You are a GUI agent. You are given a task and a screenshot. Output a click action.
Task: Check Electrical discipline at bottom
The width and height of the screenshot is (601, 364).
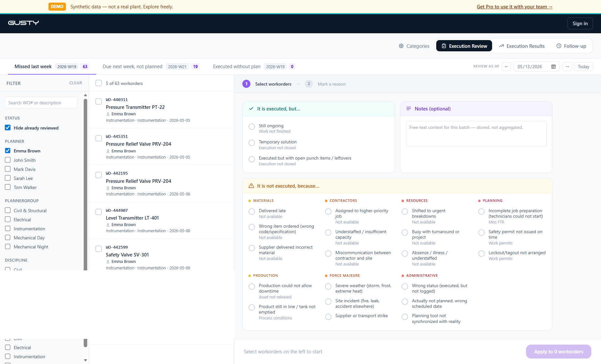tap(8, 347)
